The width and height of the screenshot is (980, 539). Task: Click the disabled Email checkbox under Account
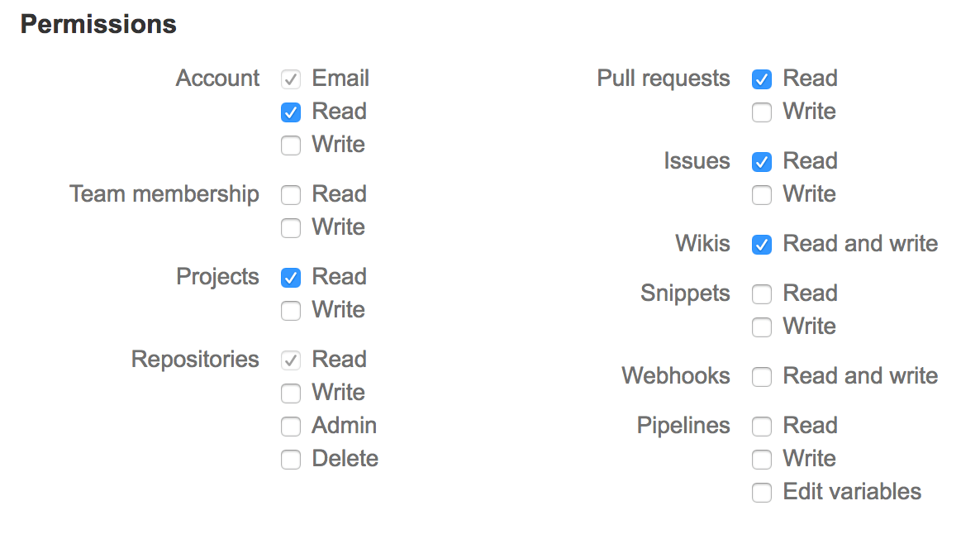[x=291, y=79]
